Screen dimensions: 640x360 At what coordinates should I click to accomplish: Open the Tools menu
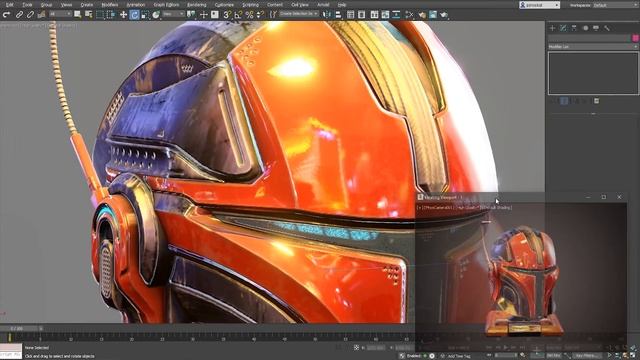pyautogui.click(x=27, y=5)
